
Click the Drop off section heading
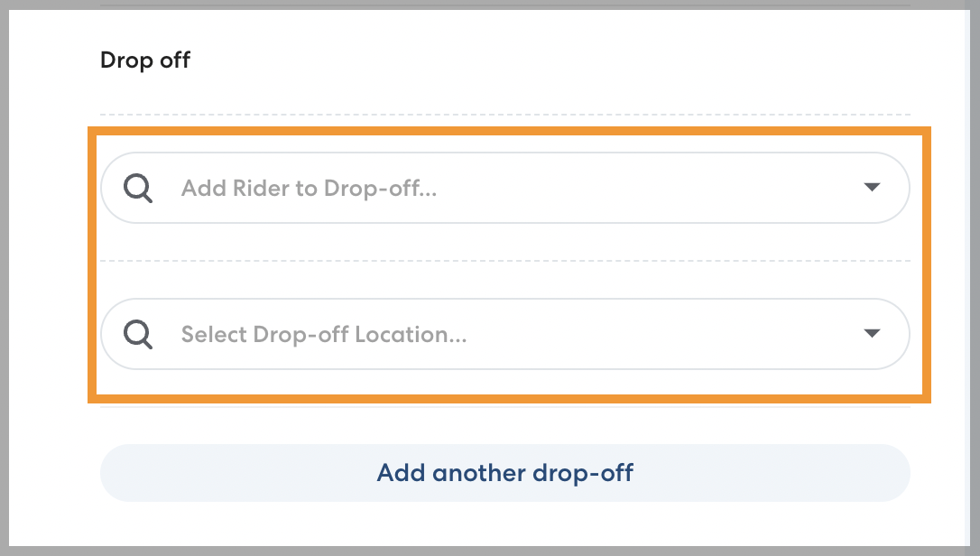click(145, 60)
